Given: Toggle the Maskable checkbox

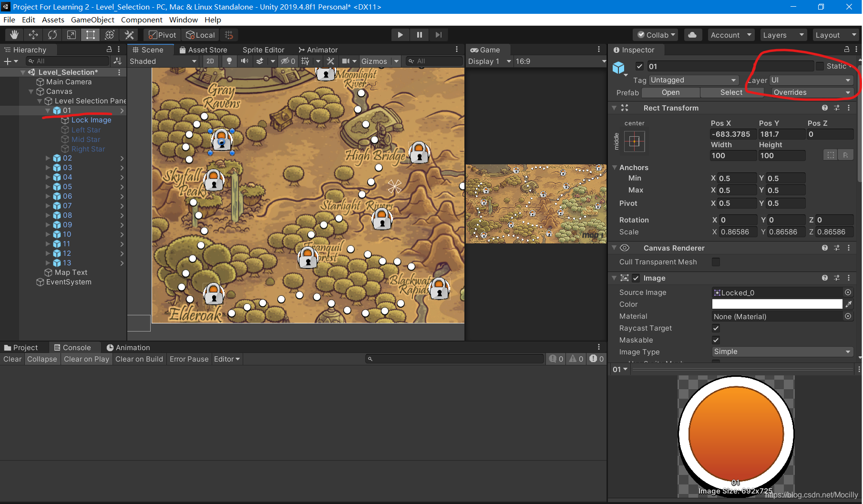Looking at the screenshot, I should 716,340.
